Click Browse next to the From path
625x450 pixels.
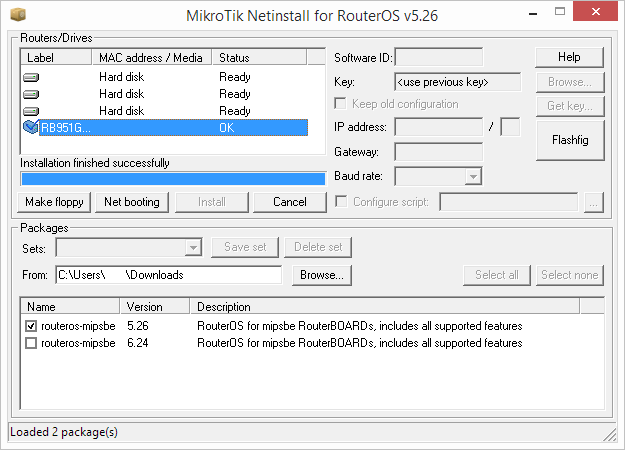(x=322, y=274)
